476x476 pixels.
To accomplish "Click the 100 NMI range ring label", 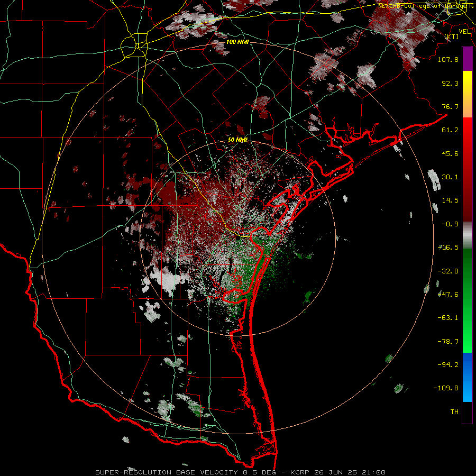I will click(237, 42).
